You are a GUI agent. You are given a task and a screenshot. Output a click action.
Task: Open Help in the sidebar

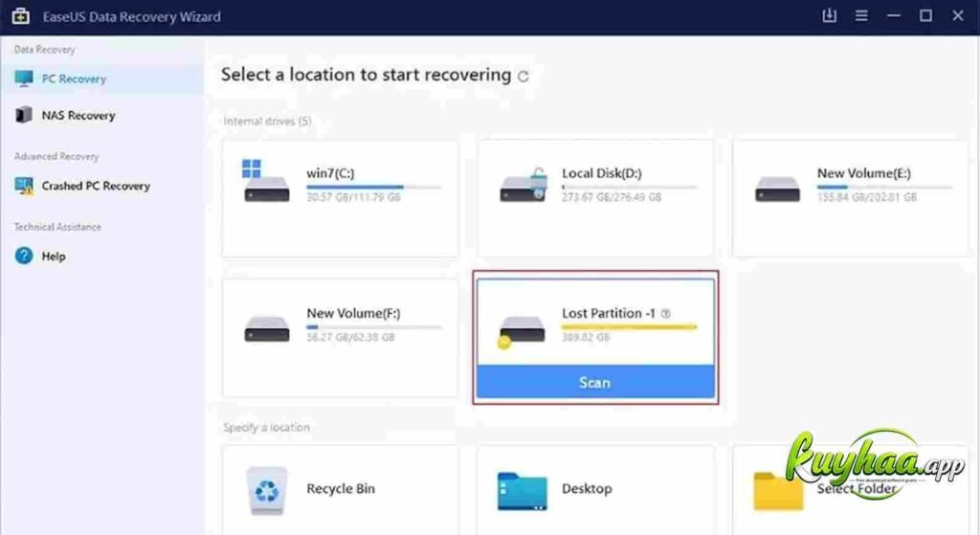[101, 256]
